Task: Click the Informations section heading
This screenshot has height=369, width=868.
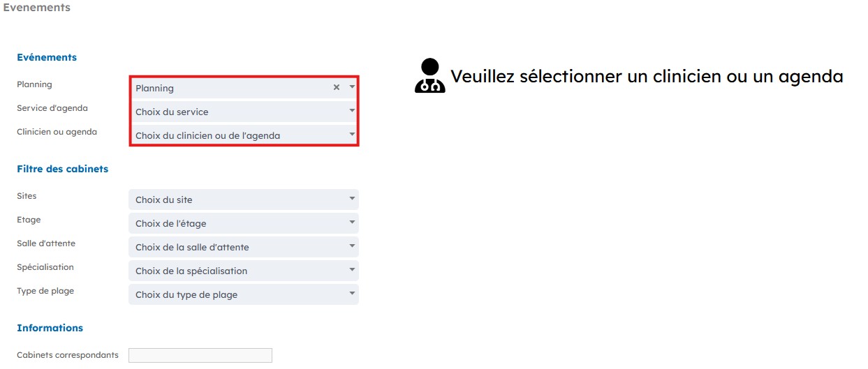Action: click(x=50, y=328)
